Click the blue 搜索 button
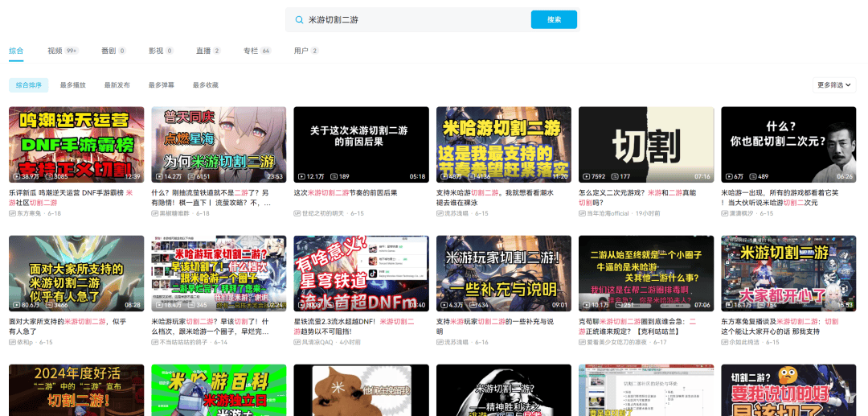This screenshot has width=868, height=416. coord(554,20)
